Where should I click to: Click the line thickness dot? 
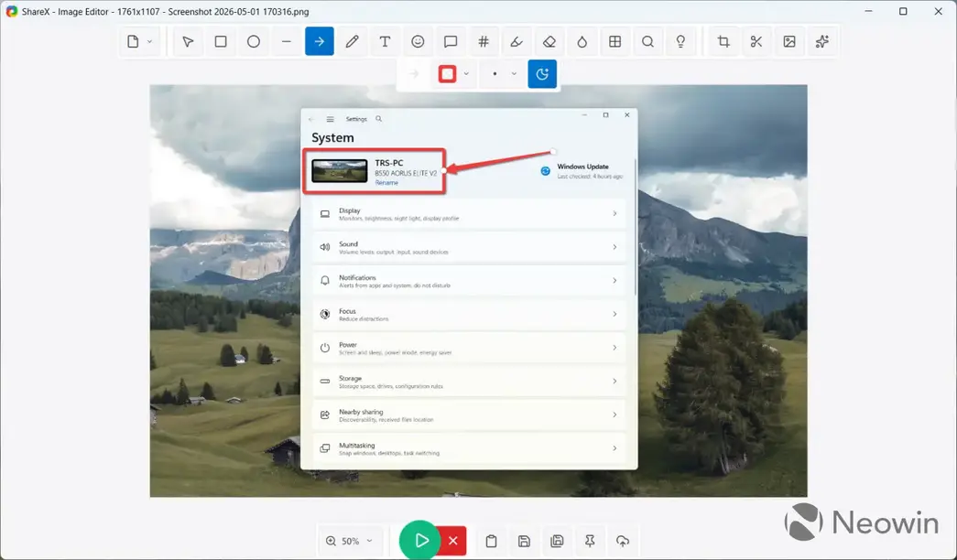495,74
